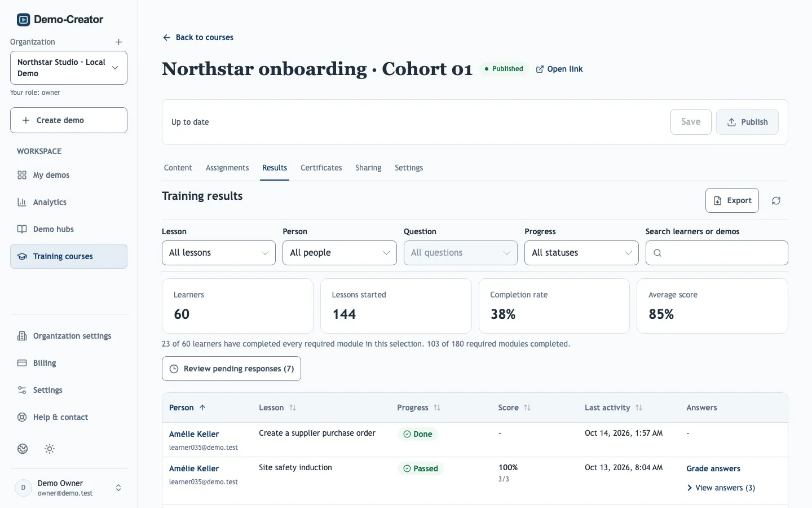The image size is (812, 508).
Task: Open the All people filter dropdown
Action: pyautogui.click(x=339, y=253)
